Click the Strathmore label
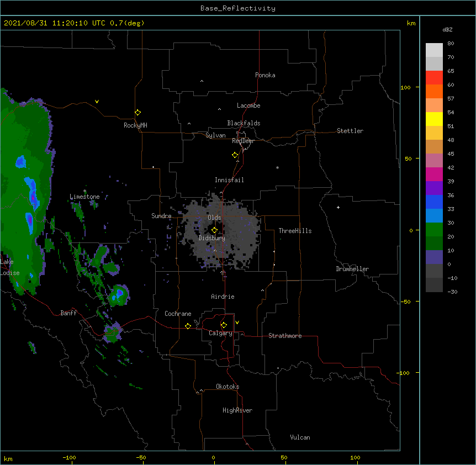 [285, 336]
